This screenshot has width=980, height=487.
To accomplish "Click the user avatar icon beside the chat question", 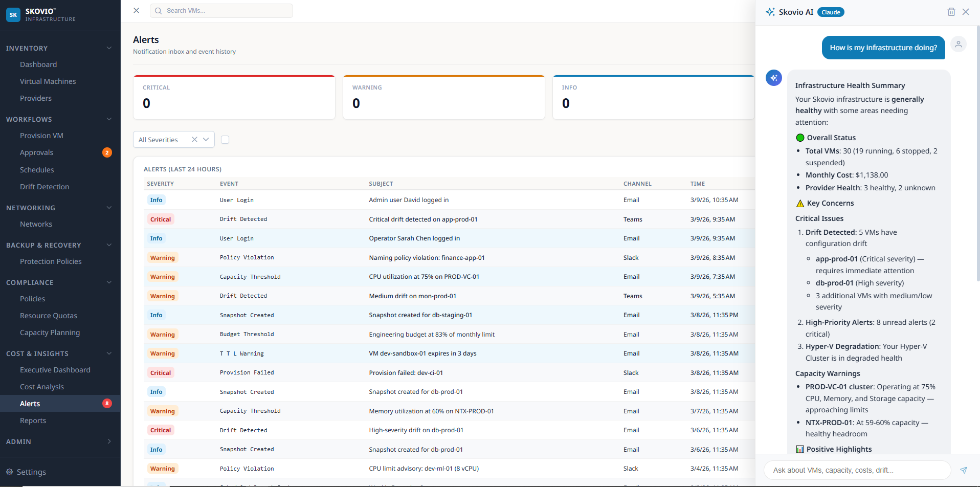I will pos(959,45).
